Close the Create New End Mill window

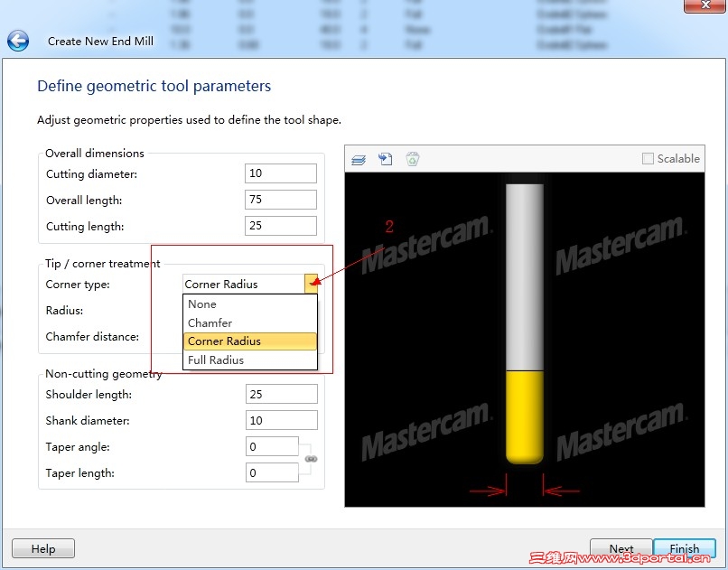[x=705, y=5]
